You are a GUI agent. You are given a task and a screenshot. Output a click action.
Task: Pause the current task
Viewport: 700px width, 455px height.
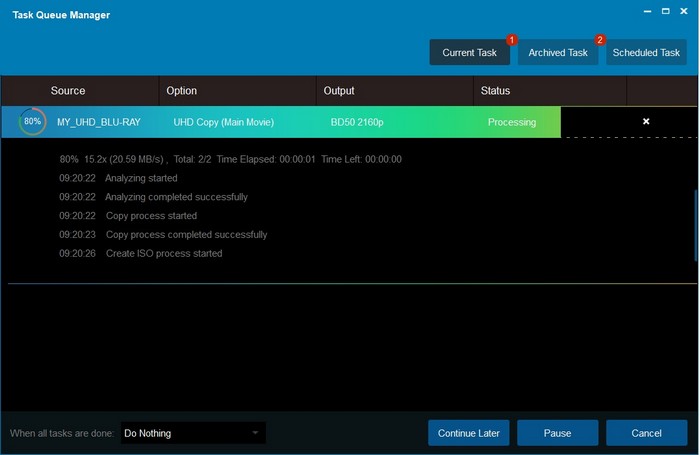coord(557,433)
